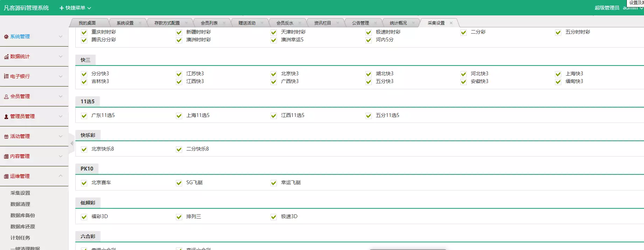
Task: Toggle the 江苏快3 checkbox
Action: click(179, 74)
